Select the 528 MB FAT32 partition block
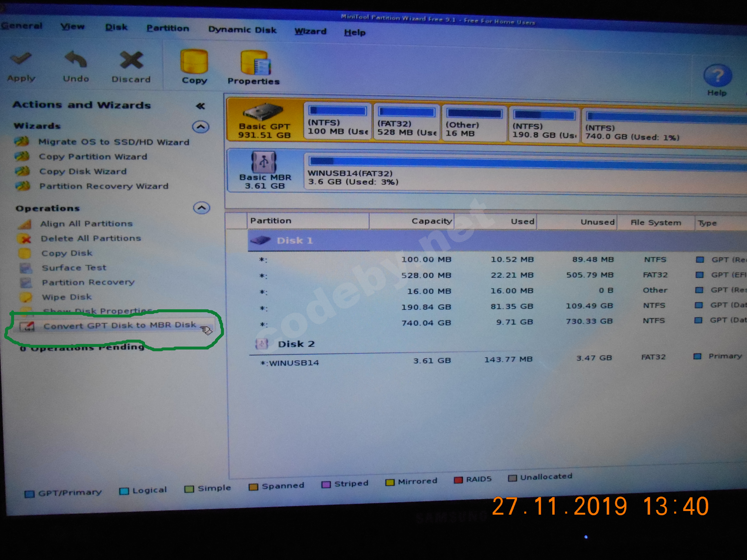This screenshot has height=560, width=747. click(407, 122)
